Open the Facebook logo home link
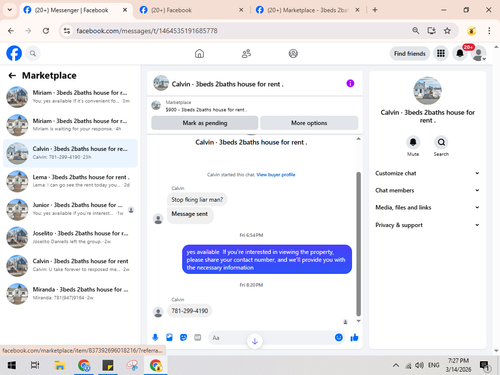 click(14, 53)
